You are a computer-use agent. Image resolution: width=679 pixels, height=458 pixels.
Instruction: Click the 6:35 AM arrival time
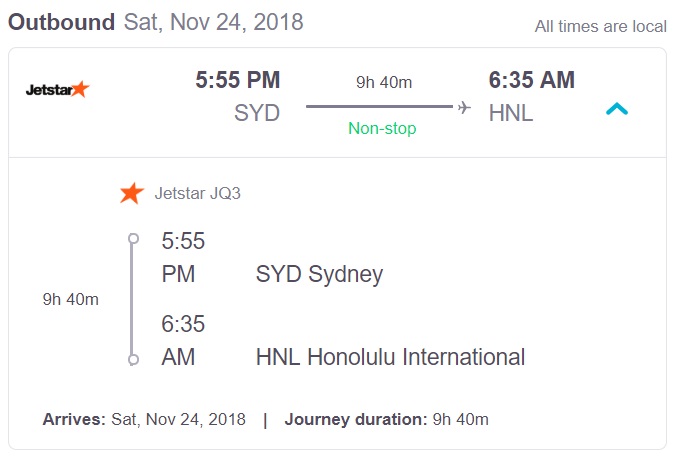tap(531, 80)
